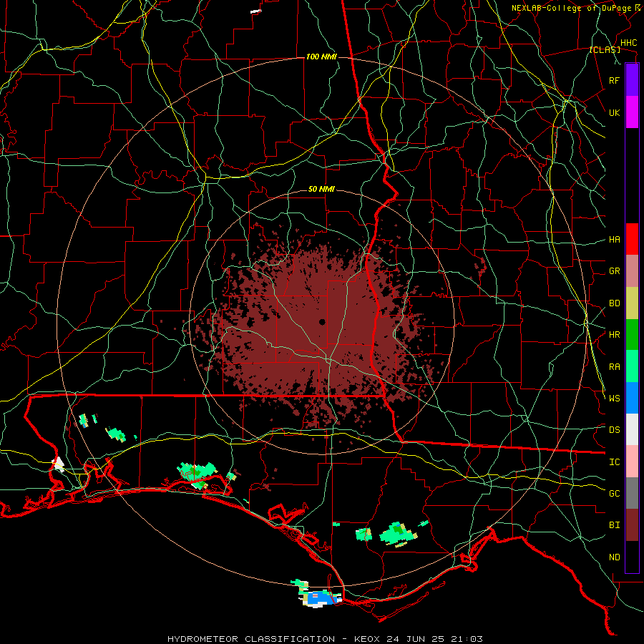Click the BD legend label

pyautogui.click(x=614, y=303)
